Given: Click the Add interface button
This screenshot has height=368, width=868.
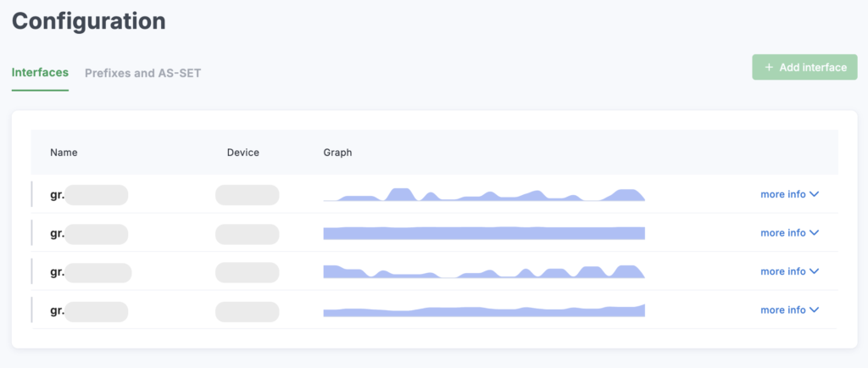Looking at the screenshot, I should click(x=804, y=68).
